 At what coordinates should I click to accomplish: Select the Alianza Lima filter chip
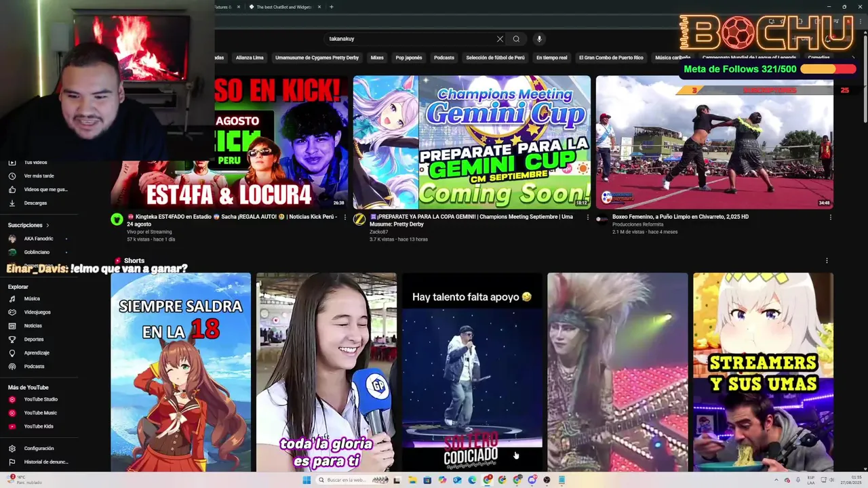tap(250, 58)
